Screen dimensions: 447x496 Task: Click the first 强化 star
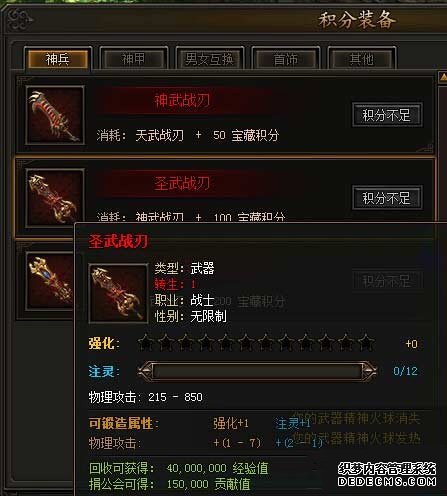pyautogui.click(x=146, y=343)
